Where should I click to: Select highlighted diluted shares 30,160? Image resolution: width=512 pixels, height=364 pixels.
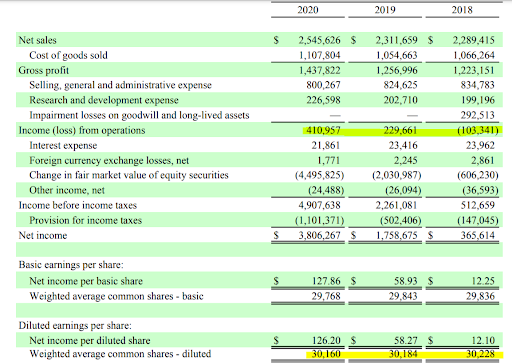pyautogui.click(x=326, y=354)
